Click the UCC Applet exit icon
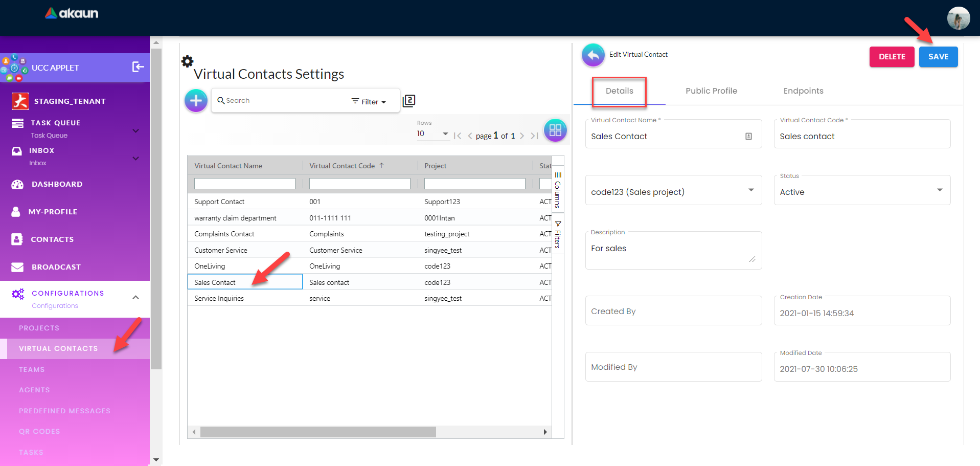This screenshot has width=980, height=466. (138, 67)
